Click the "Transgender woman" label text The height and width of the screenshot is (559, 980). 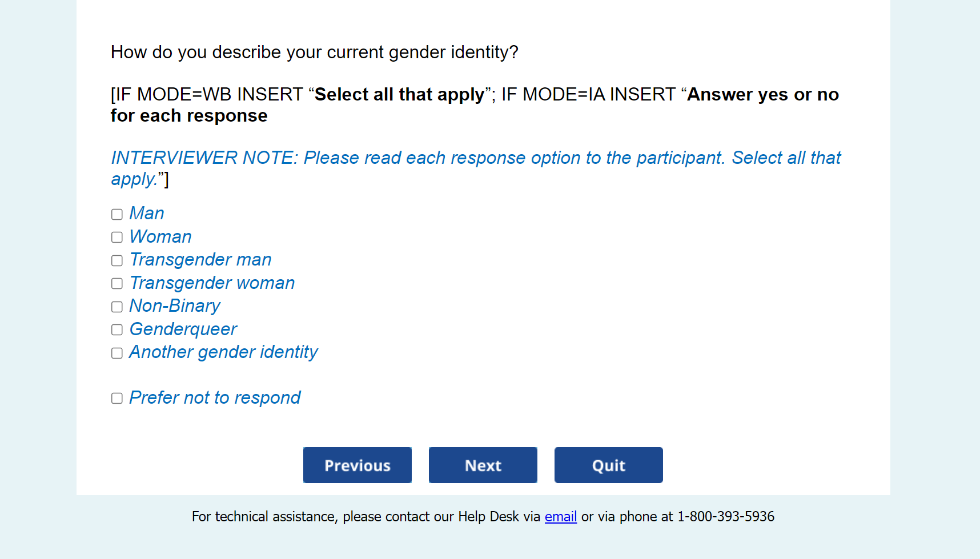[212, 283]
